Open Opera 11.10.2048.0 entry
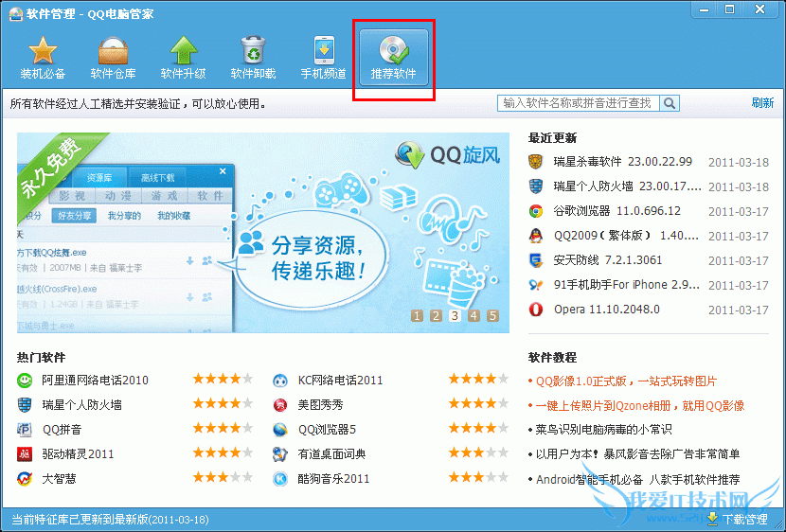The height and width of the screenshot is (532, 786). 606,310
